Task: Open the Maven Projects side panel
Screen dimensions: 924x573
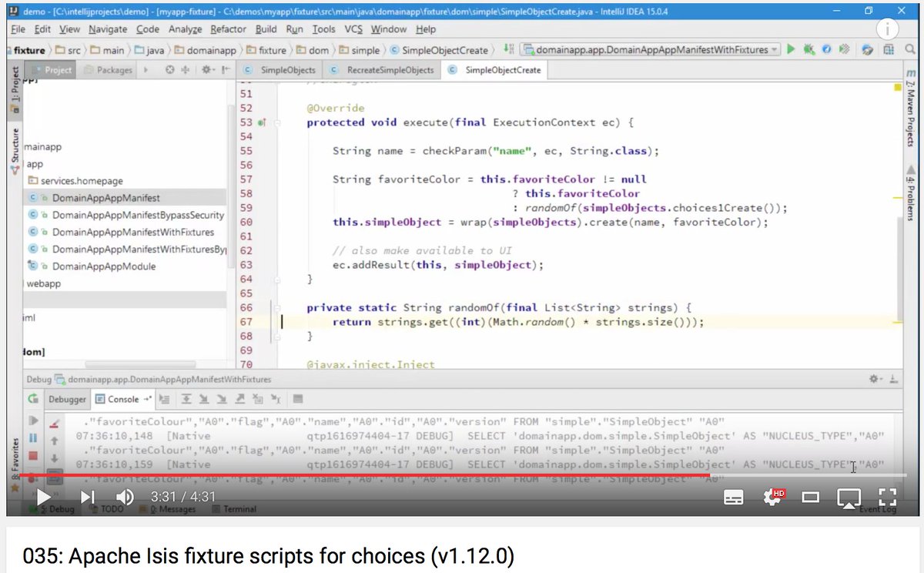Action: coord(910,109)
